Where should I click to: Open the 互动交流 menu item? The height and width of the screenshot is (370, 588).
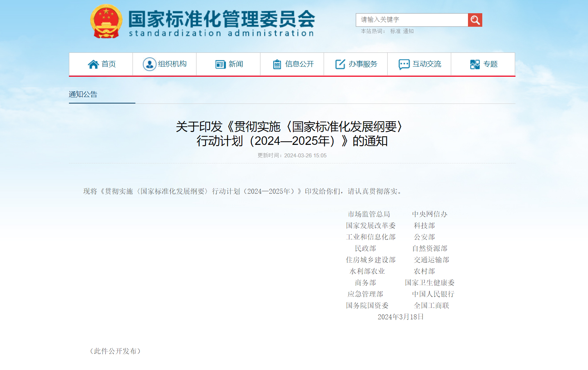pyautogui.click(x=427, y=64)
